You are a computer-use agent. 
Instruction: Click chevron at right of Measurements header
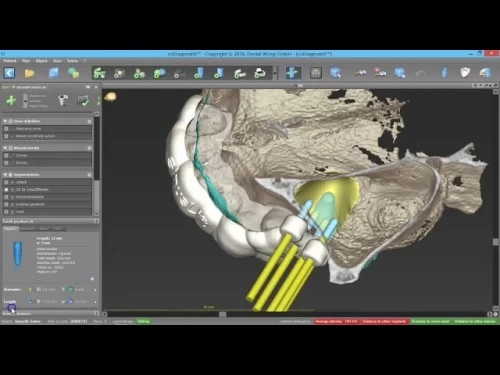pos(89,148)
